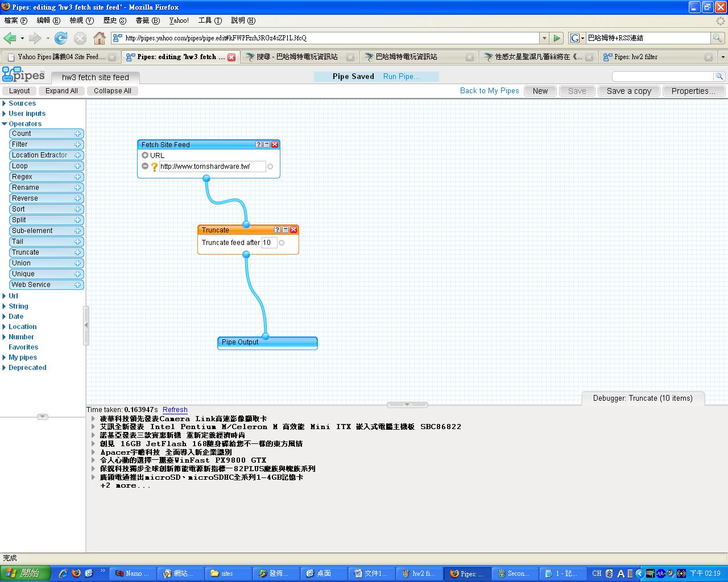Go to the Firefox home page

pyautogui.click(x=100, y=38)
